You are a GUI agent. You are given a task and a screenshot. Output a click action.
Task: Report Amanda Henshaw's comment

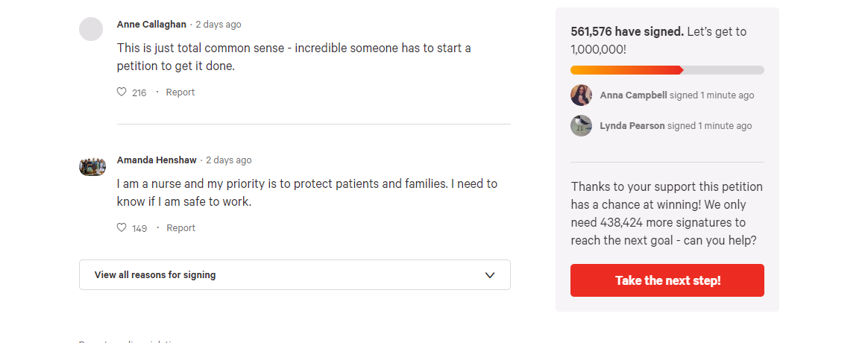(180, 228)
